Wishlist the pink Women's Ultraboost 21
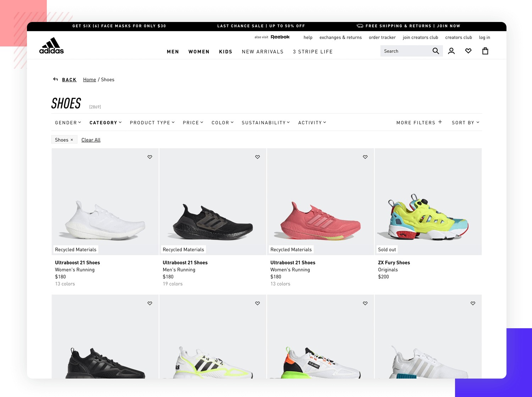Image resolution: width=532 pixels, height=397 pixels. pos(365,157)
